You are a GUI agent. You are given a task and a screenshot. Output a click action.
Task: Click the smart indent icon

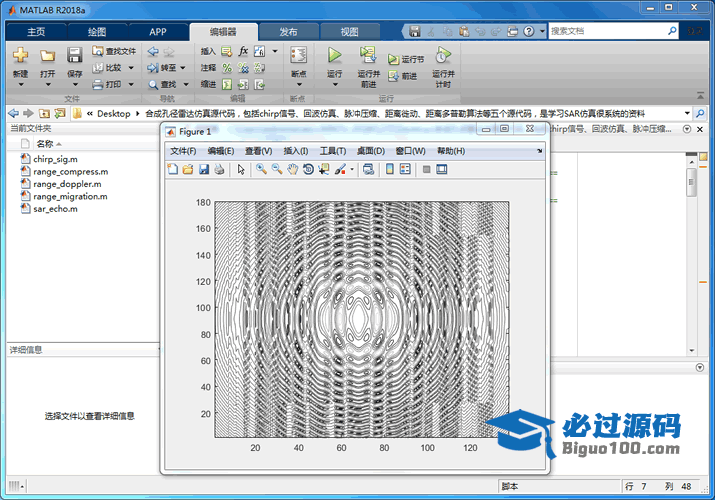tap(227, 84)
